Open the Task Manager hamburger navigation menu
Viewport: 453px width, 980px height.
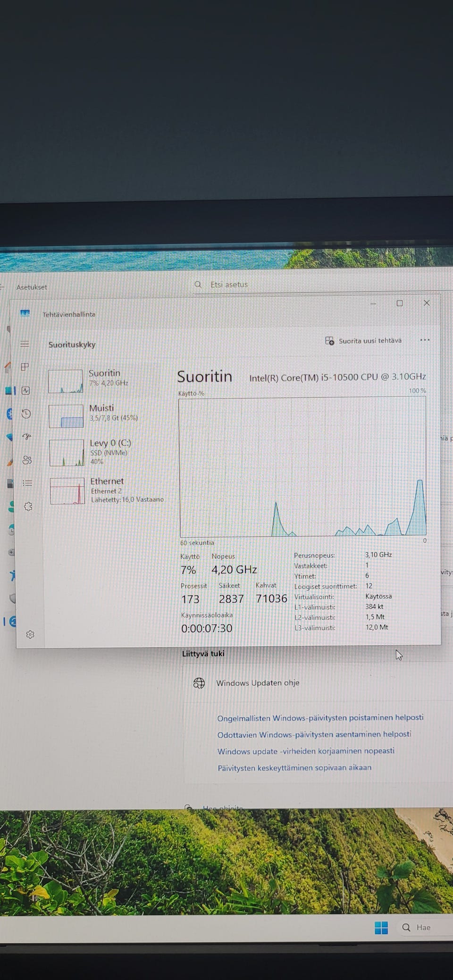coord(25,344)
